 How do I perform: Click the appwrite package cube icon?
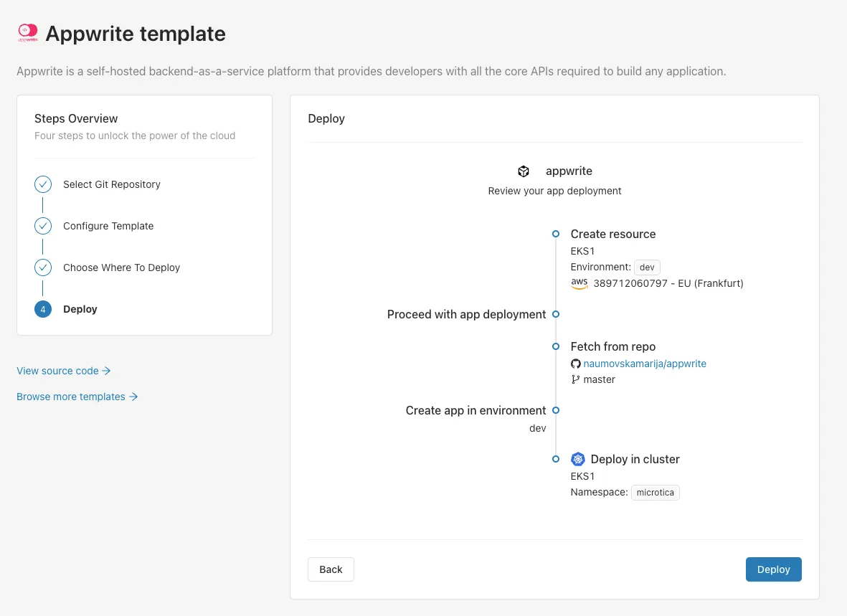point(524,171)
